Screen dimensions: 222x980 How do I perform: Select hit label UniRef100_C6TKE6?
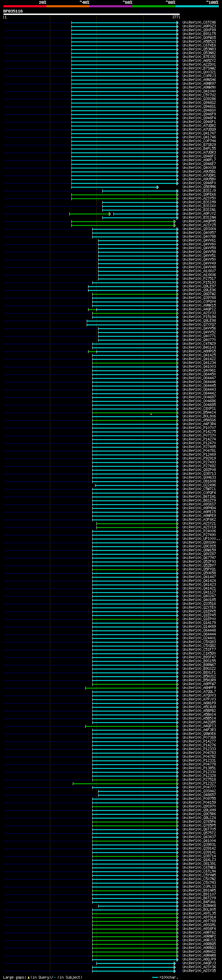(x=199, y=45)
